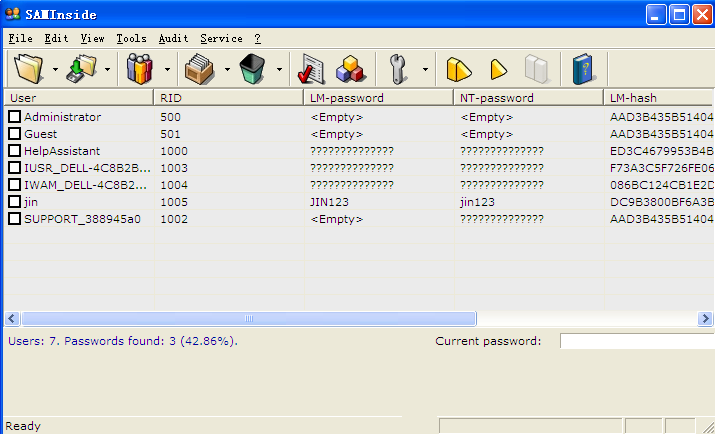Select the jin user name

click(31, 202)
